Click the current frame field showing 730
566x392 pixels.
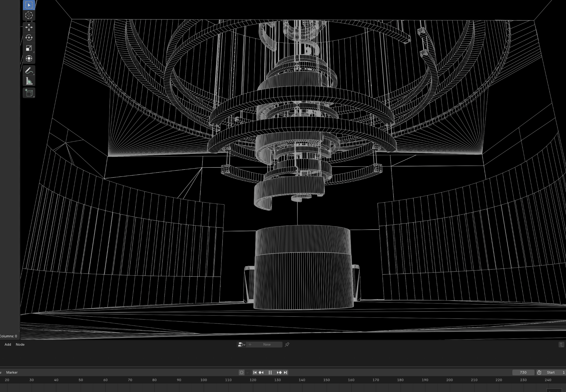click(523, 373)
